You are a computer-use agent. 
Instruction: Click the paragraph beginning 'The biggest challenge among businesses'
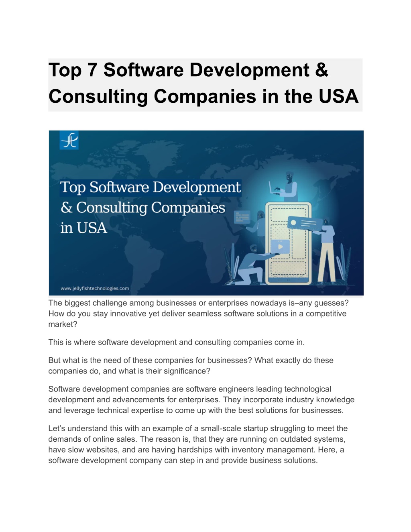198,314
